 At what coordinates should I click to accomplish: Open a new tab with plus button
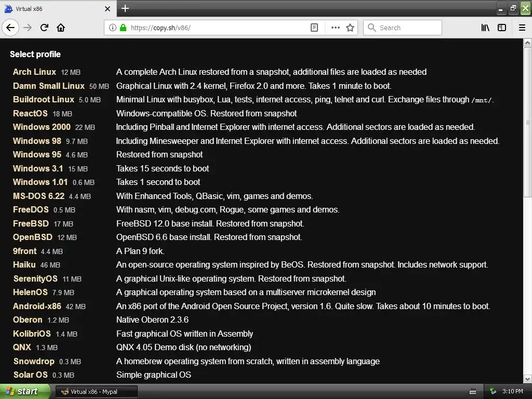pyautogui.click(x=125, y=8)
